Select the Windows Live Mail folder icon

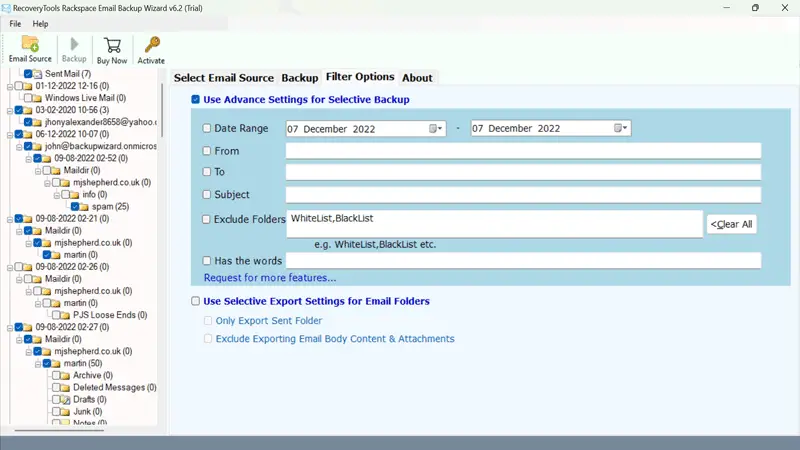pos(35,98)
